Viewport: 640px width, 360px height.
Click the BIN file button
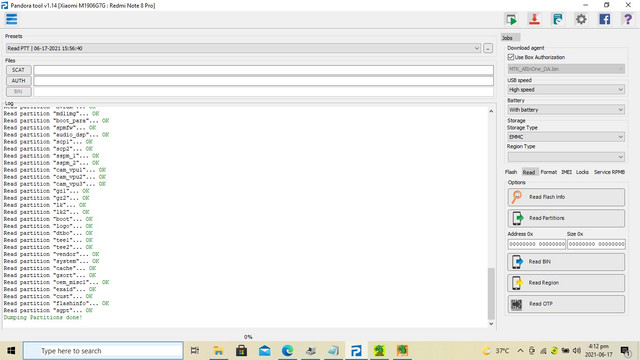click(x=18, y=91)
